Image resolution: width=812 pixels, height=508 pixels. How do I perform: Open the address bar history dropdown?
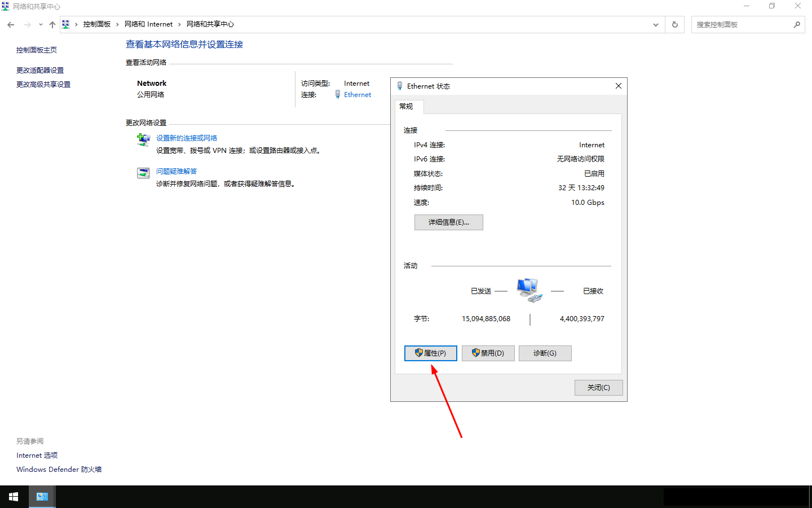pos(655,25)
